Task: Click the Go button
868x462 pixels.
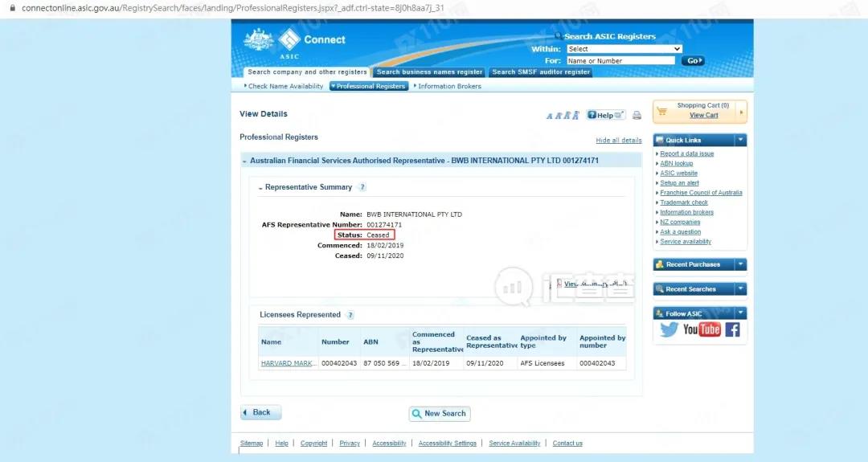Action: click(693, 61)
